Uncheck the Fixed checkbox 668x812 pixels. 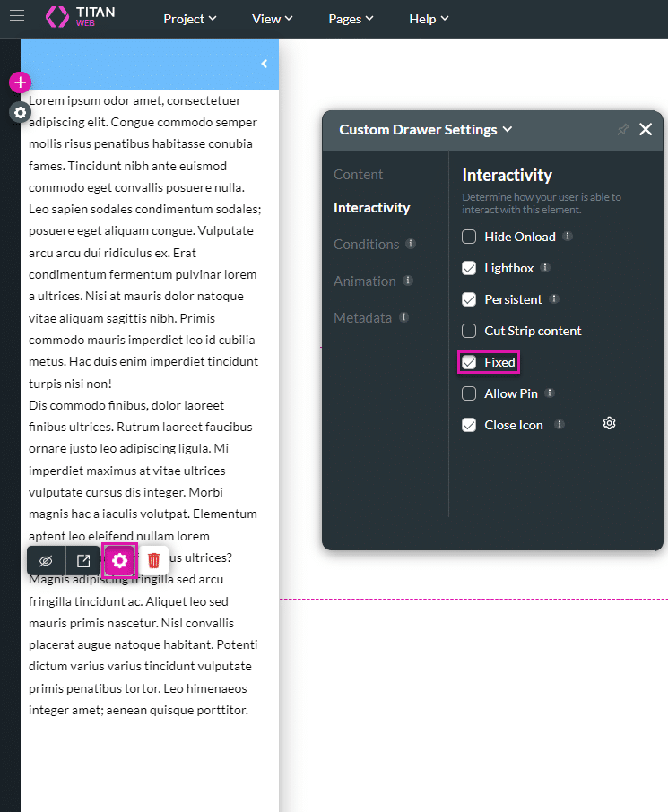469,362
